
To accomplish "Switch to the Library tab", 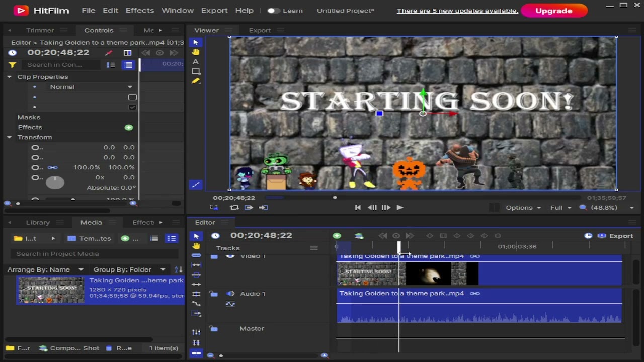I will [38, 222].
